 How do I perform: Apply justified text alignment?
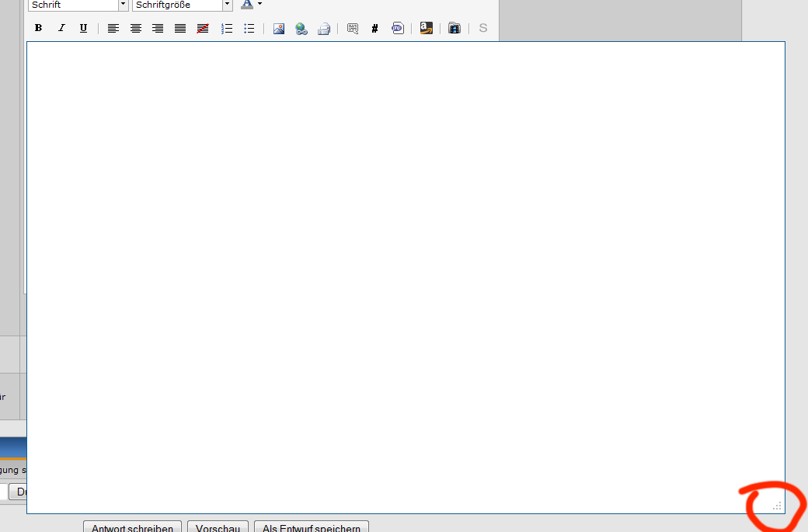[179, 28]
